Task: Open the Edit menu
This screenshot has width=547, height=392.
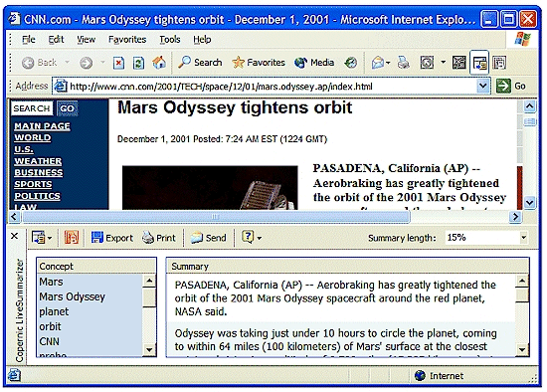Action: [x=56, y=40]
